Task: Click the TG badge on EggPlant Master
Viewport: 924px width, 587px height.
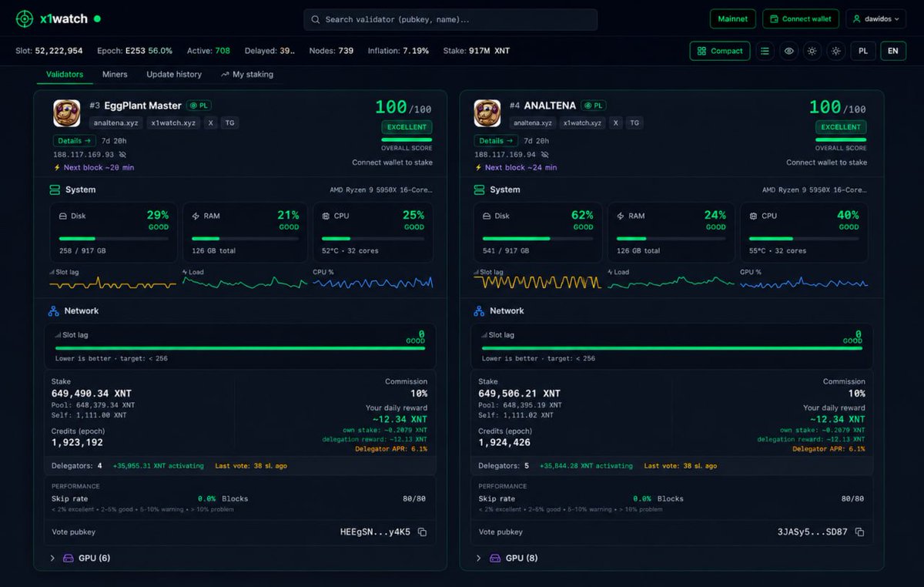Action: [229, 122]
